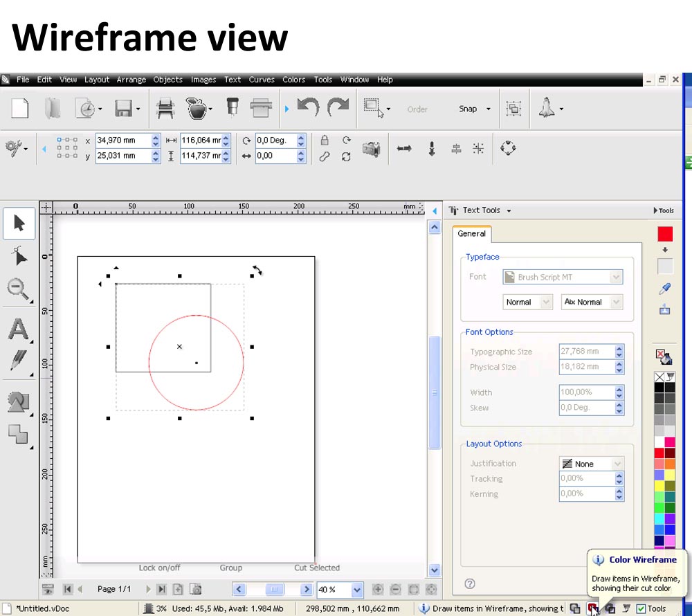Go to next page arrow
The height and width of the screenshot is (616, 692).
point(148,589)
